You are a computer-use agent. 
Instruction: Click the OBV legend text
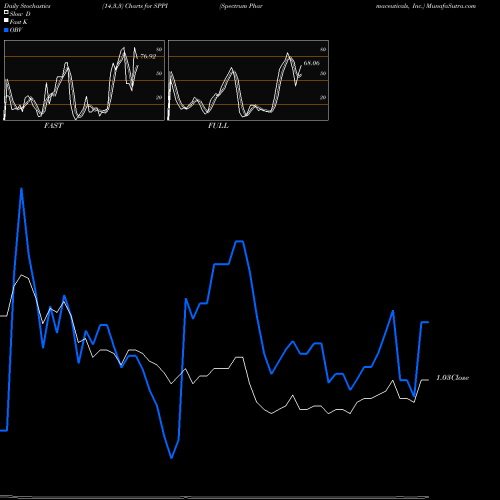(x=16, y=30)
